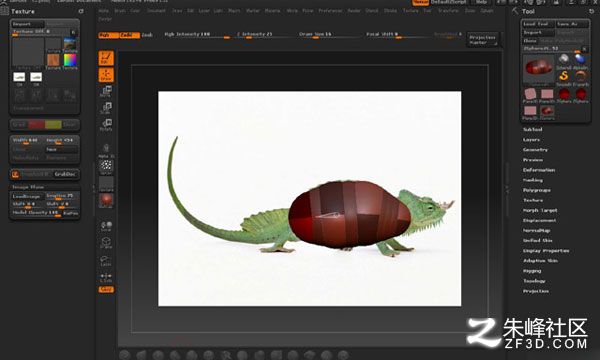Click the Local transform icon in the shelf
This screenshot has height=360, width=600.
[x=106, y=225]
